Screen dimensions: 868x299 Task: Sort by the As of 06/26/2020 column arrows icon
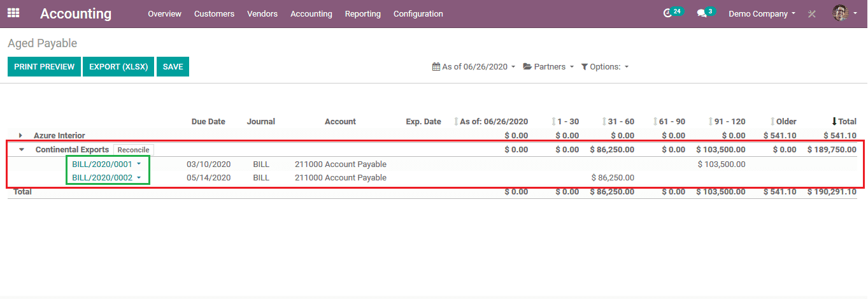456,121
